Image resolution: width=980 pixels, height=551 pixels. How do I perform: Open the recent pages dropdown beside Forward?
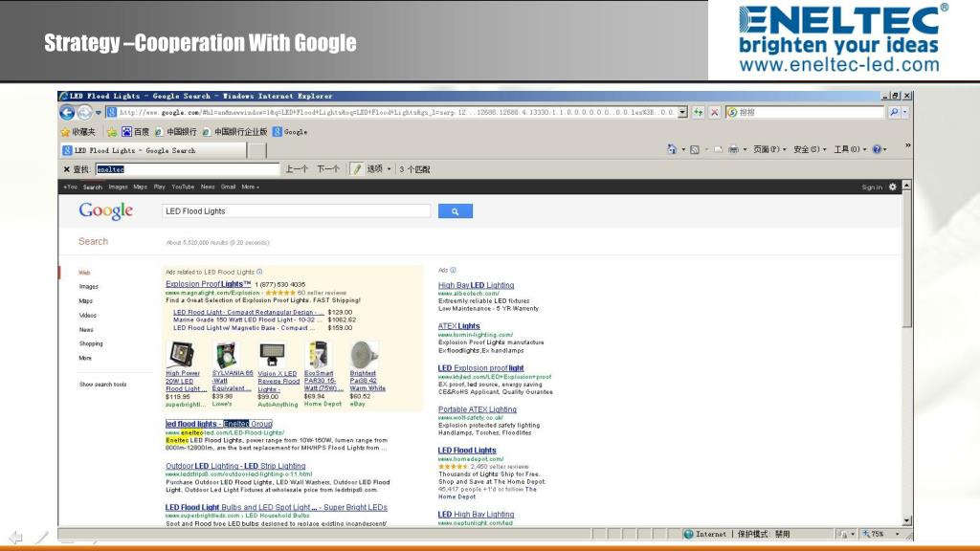[99, 113]
